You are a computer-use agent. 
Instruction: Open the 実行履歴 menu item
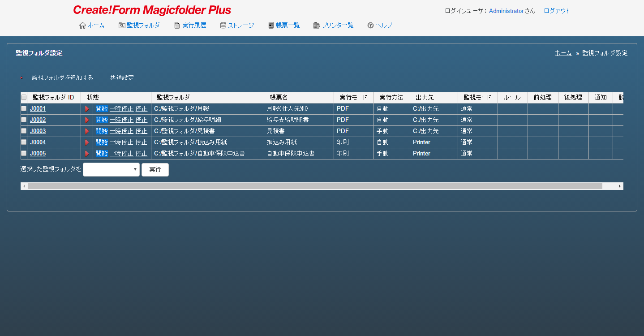click(194, 26)
